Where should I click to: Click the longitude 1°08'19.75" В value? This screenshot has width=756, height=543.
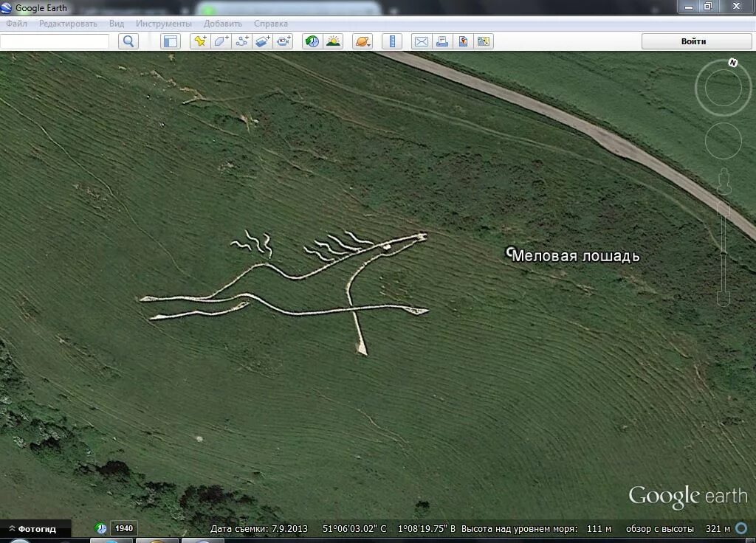click(x=426, y=528)
